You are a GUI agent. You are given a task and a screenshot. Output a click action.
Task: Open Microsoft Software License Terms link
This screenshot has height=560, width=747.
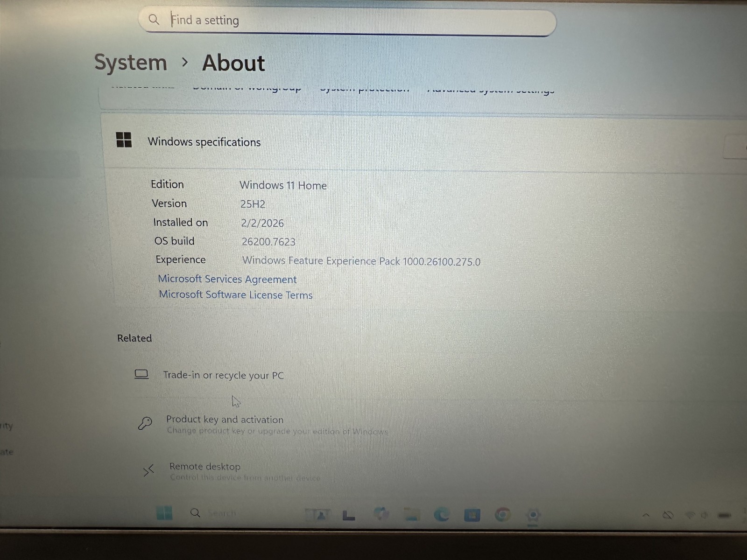click(x=236, y=295)
